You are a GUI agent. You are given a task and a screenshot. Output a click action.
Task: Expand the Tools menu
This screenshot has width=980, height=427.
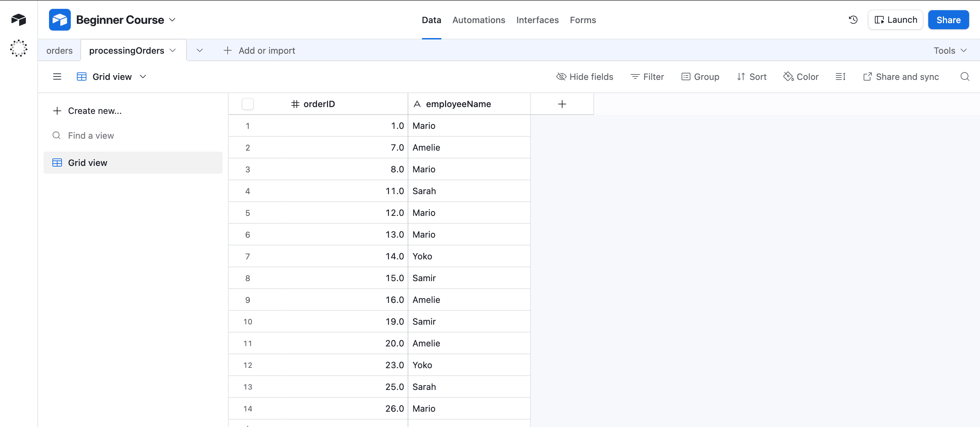point(950,51)
